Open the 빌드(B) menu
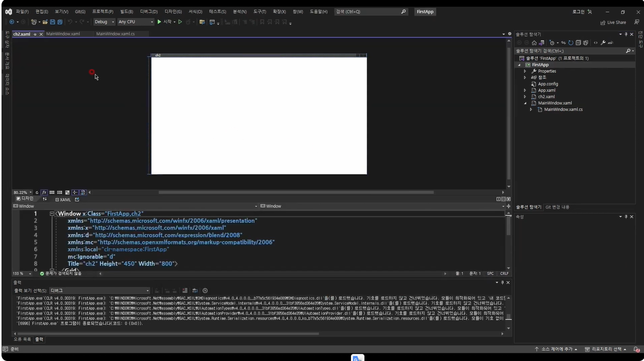This screenshot has width=644, height=361. click(x=127, y=12)
